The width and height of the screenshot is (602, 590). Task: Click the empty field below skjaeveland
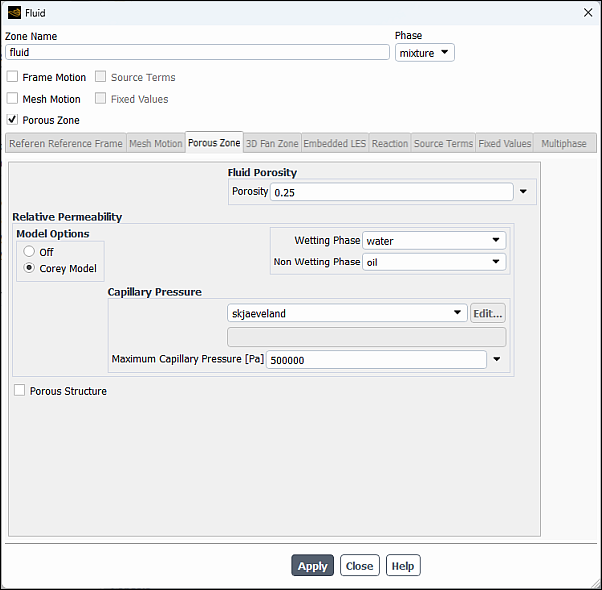tap(367, 337)
